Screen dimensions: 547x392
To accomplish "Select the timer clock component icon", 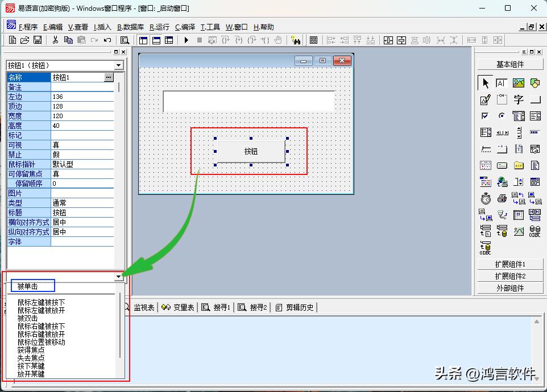I will [485, 199].
